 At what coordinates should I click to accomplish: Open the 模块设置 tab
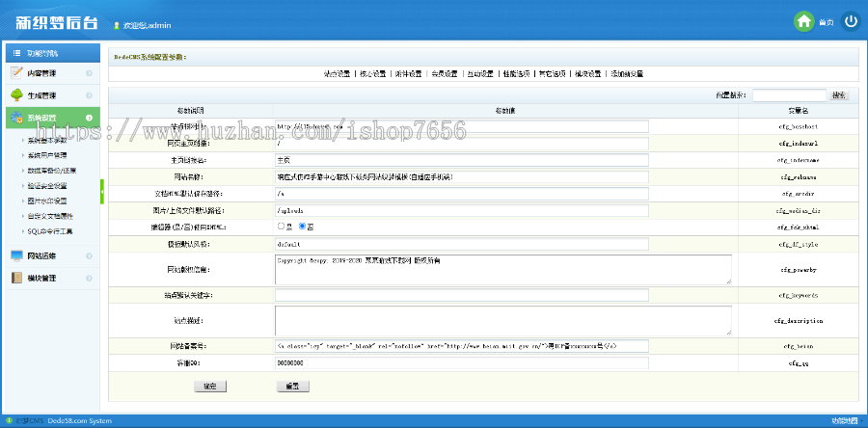point(588,73)
